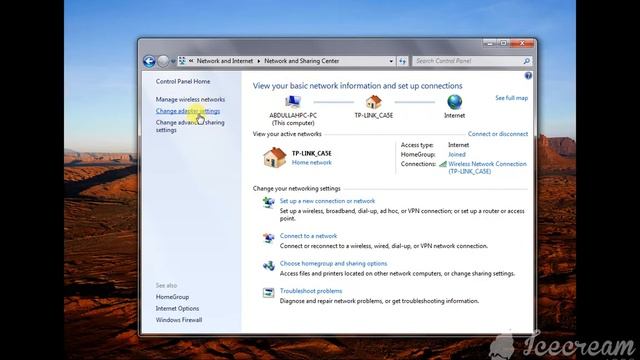
Task: Click Network and Internet breadcrumb
Action: coord(224,61)
